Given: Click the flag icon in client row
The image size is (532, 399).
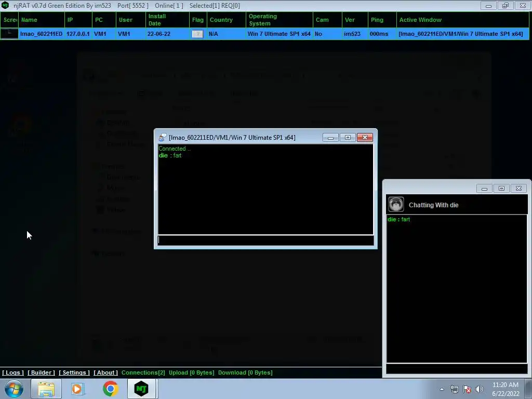Looking at the screenshot, I should (x=197, y=34).
